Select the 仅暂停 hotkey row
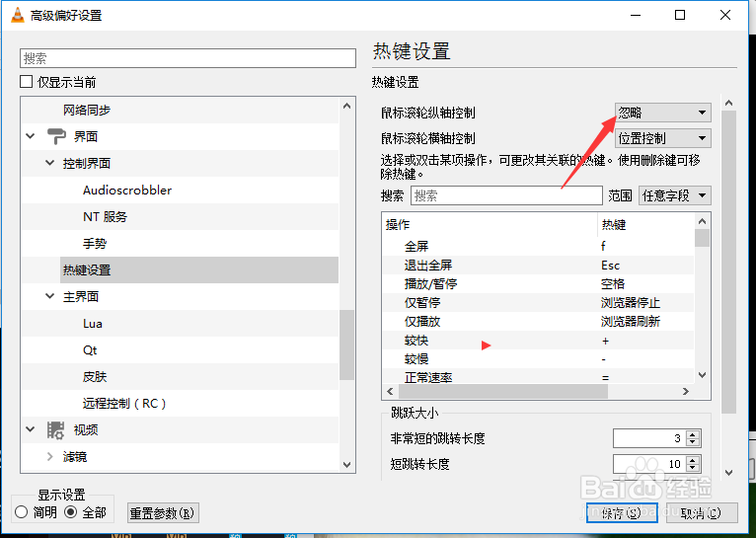This screenshot has height=538, width=756. click(538, 303)
